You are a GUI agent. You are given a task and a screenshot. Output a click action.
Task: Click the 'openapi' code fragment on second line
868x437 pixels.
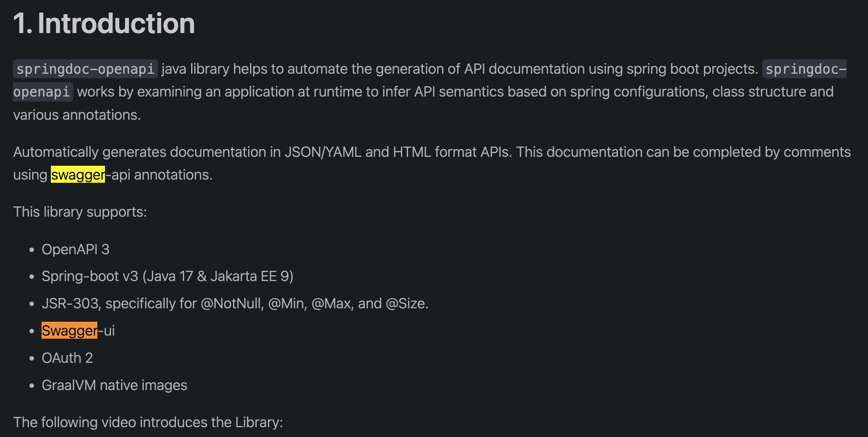[x=42, y=92]
